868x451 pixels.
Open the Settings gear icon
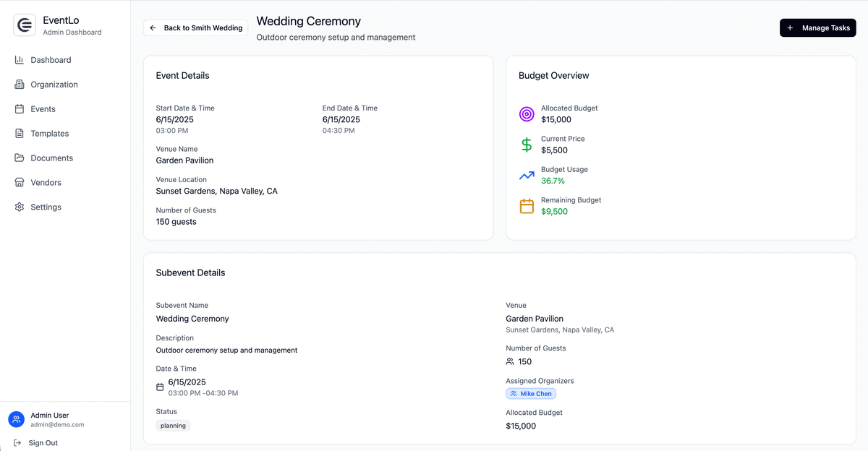(x=19, y=207)
